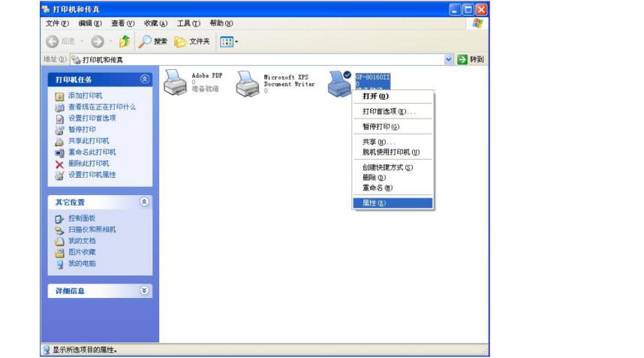Click the Add Printer task icon

pos(60,96)
